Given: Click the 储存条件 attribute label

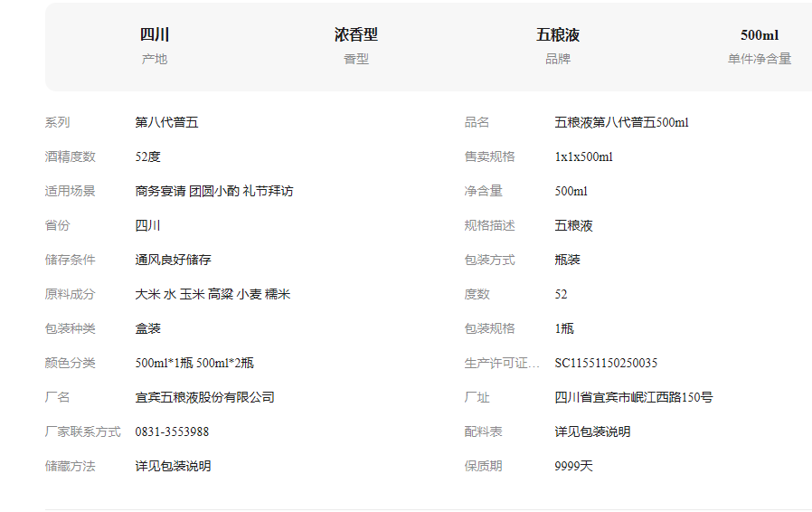Looking at the screenshot, I should (x=70, y=260).
